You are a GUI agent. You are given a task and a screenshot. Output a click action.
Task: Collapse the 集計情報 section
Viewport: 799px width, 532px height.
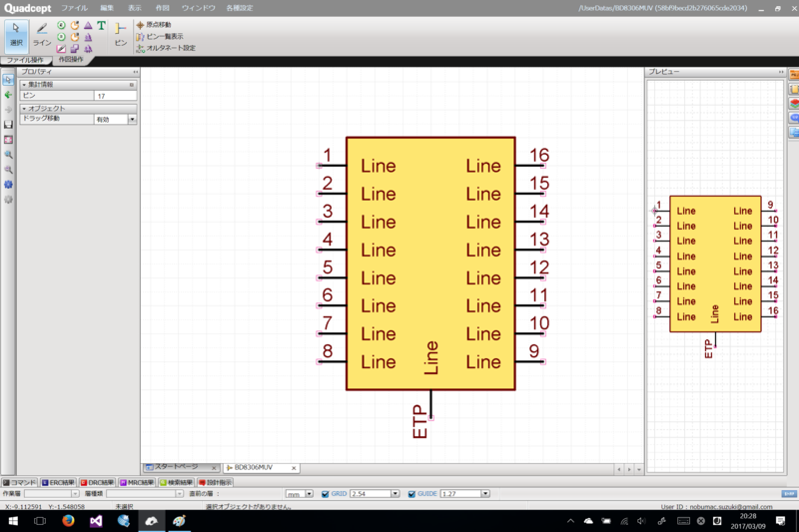pyautogui.click(x=23, y=85)
